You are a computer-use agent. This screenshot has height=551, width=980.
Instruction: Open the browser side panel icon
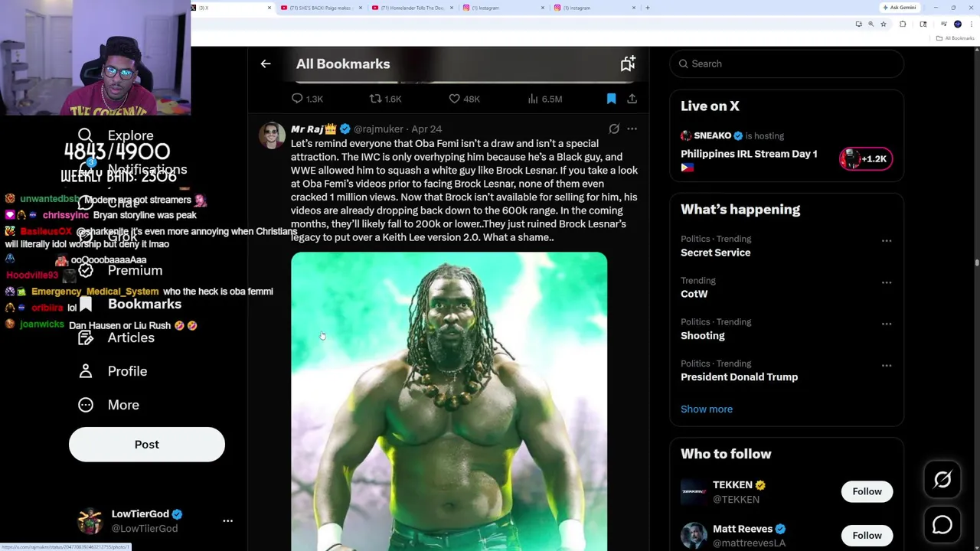[x=923, y=24]
